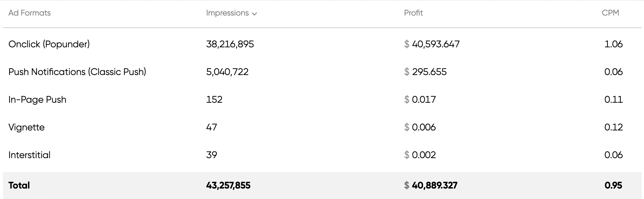The height and width of the screenshot is (199, 644).
Task: Click the Profit column header
Action: [x=413, y=13]
